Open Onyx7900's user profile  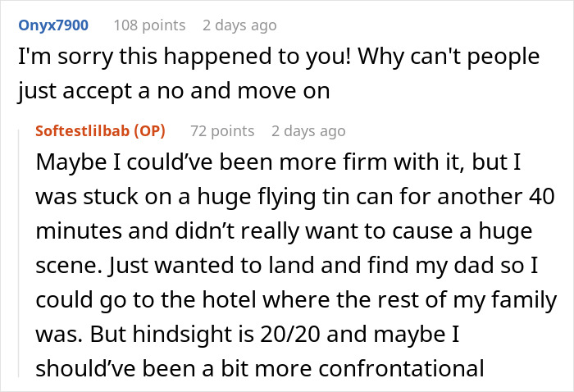pyautogui.click(x=53, y=25)
